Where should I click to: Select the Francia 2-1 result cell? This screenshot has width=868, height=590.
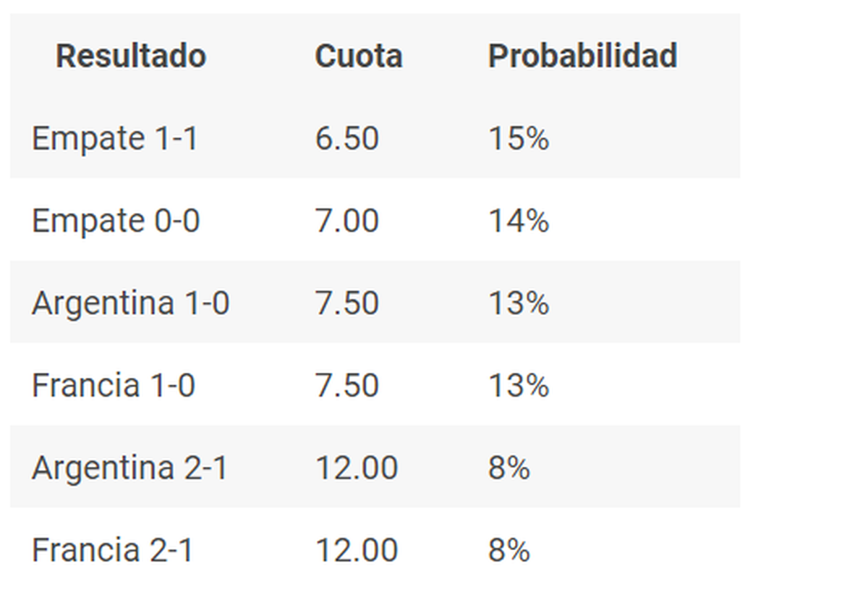(112, 550)
